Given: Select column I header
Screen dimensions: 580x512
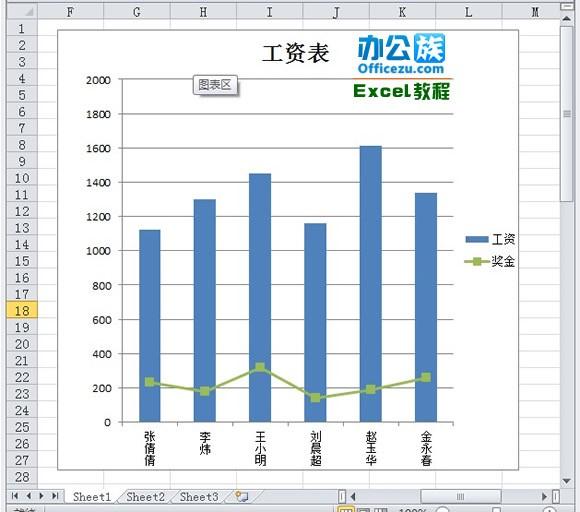Looking at the screenshot, I should (269, 12).
